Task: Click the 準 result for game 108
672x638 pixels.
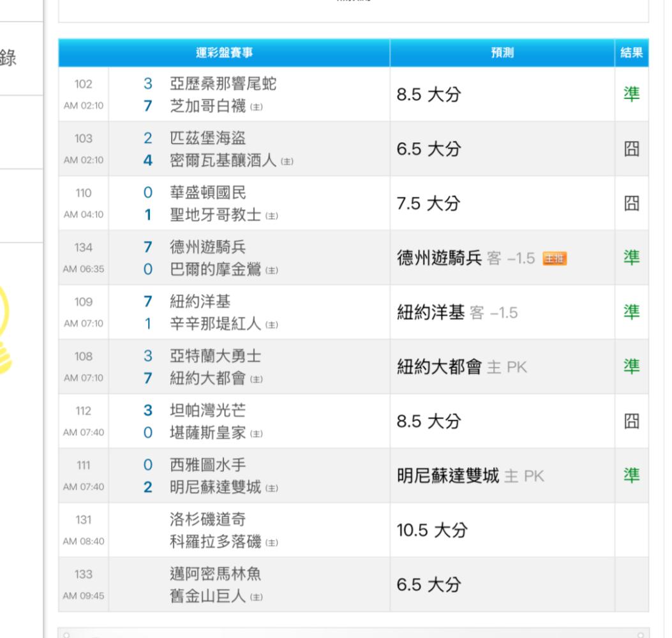Action: pos(631,366)
